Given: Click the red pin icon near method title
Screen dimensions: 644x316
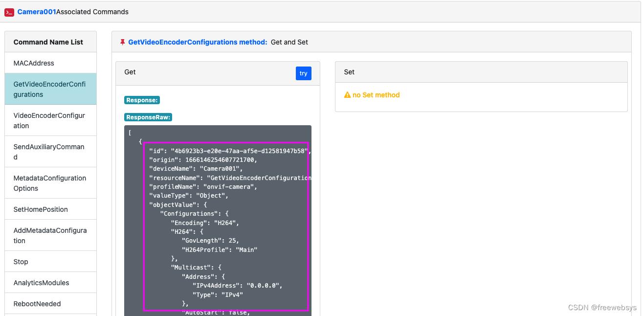Looking at the screenshot, I should coord(122,42).
